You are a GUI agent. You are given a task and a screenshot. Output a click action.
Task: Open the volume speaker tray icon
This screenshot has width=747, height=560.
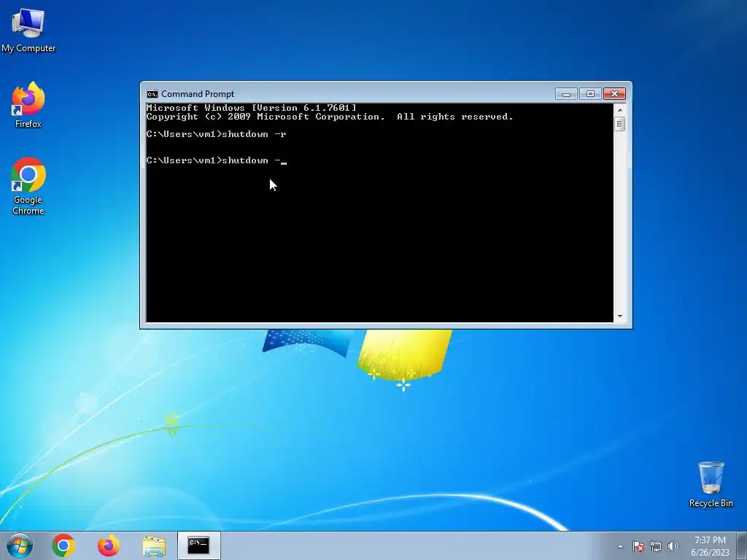673,546
